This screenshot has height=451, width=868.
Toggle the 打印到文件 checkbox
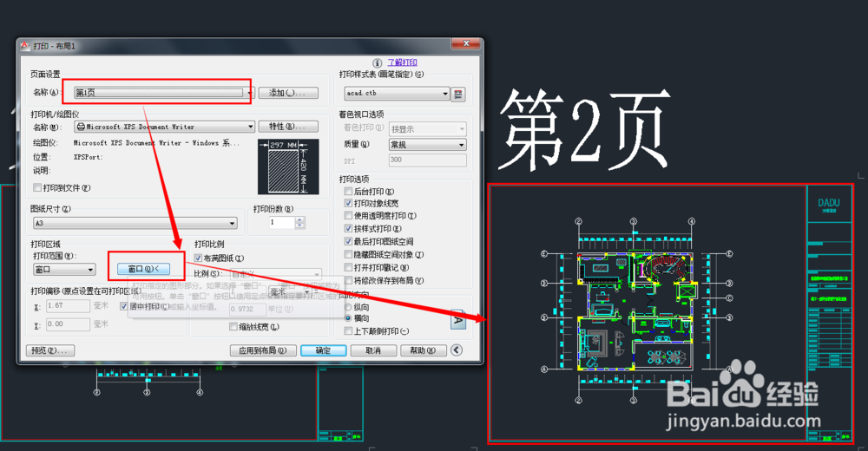click(x=37, y=188)
